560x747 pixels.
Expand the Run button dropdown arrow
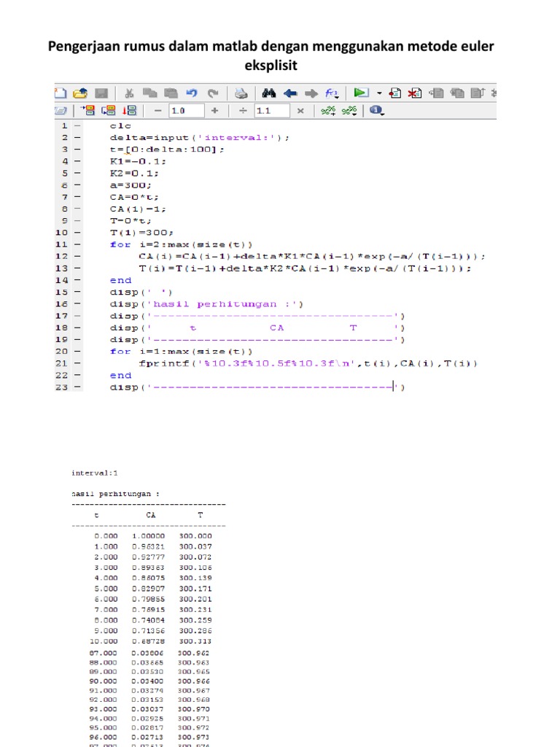click(379, 93)
